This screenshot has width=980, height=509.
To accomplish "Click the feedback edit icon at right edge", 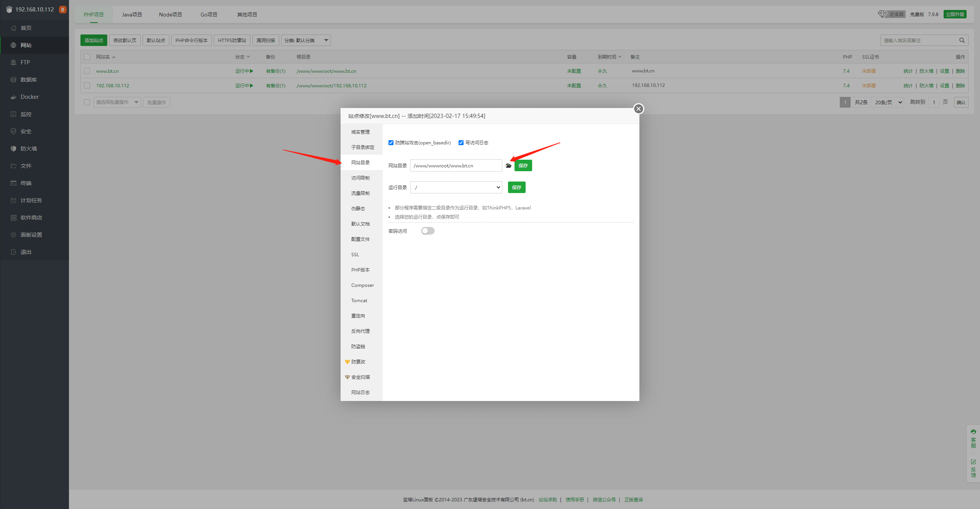I will pos(973,462).
